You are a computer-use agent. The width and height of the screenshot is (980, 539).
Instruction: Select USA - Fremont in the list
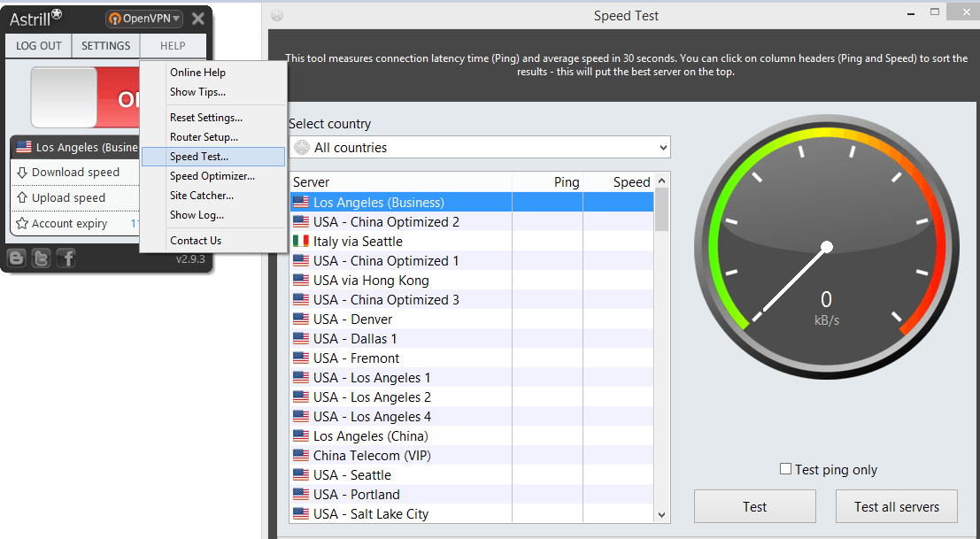473,358
